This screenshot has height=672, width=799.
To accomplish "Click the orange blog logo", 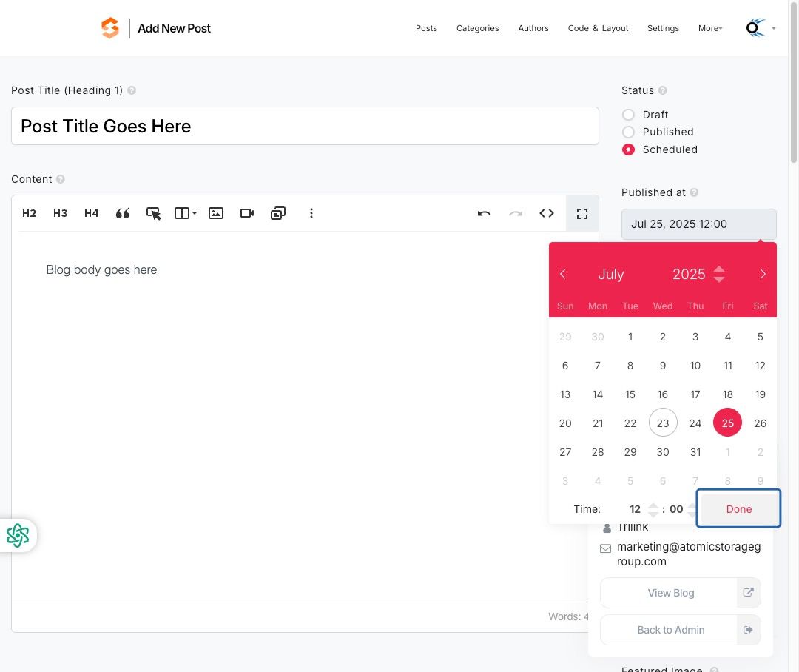I will point(110,28).
